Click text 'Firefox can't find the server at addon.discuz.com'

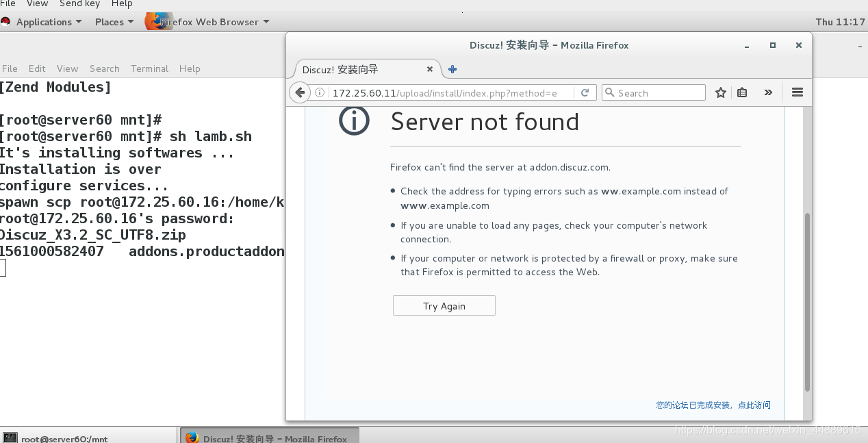pos(500,167)
